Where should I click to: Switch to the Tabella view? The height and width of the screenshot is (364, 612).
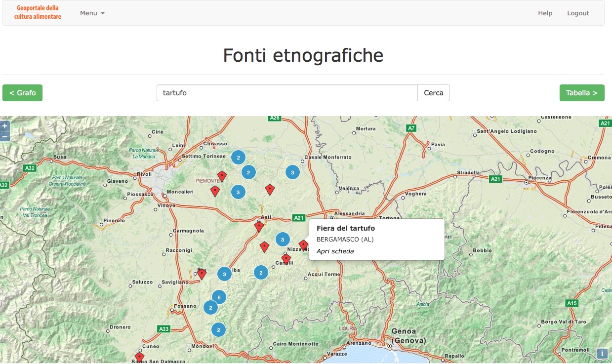(581, 93)
